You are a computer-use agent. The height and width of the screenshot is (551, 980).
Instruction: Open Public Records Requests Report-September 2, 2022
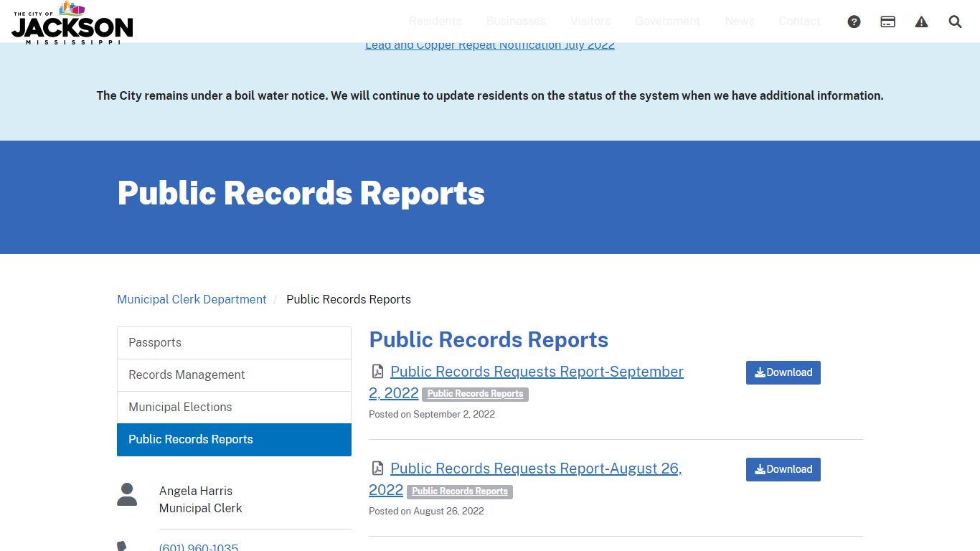527,382
